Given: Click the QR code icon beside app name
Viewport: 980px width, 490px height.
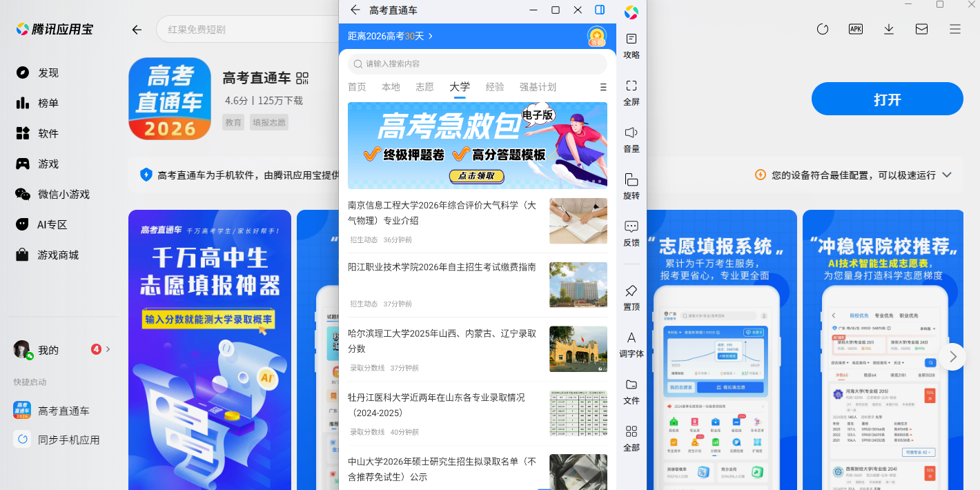Looking at the screenshot, I should pyautogui.click(x=302, y=78).
